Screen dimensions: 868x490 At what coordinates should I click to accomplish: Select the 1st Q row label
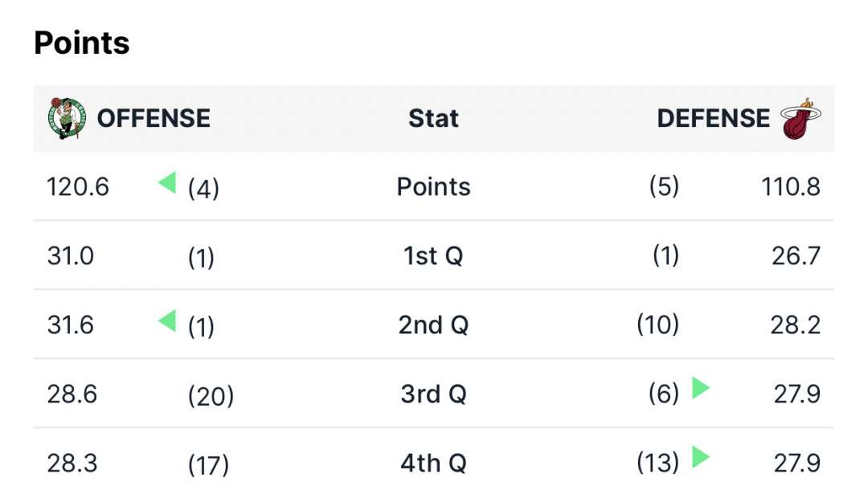click(x=433, y=256)
